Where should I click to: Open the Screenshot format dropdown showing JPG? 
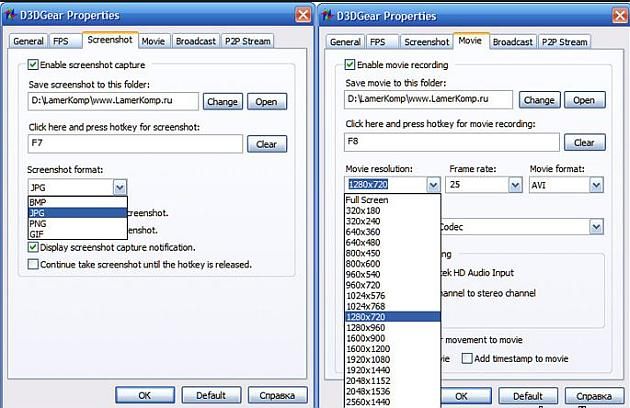(119, 187)
